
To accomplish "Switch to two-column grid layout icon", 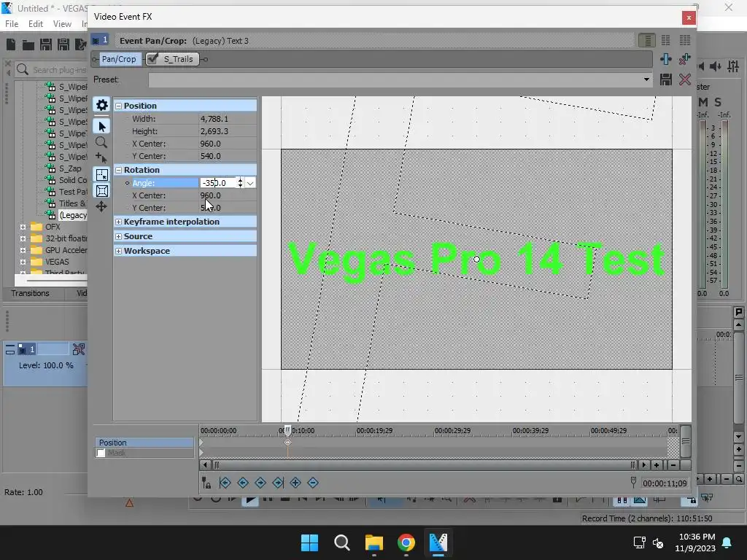I will [x=665, y=41].
